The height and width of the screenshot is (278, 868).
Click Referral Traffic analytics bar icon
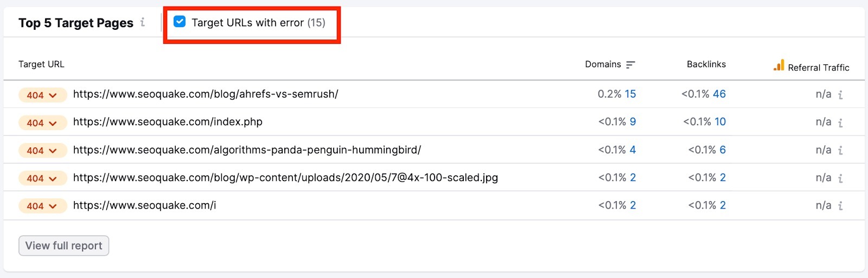778,66
